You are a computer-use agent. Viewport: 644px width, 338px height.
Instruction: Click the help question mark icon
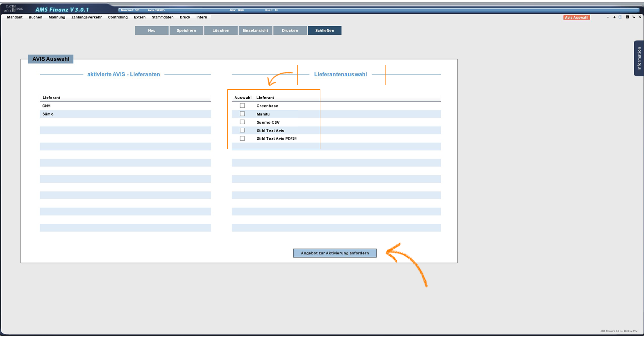coord(620,17)
